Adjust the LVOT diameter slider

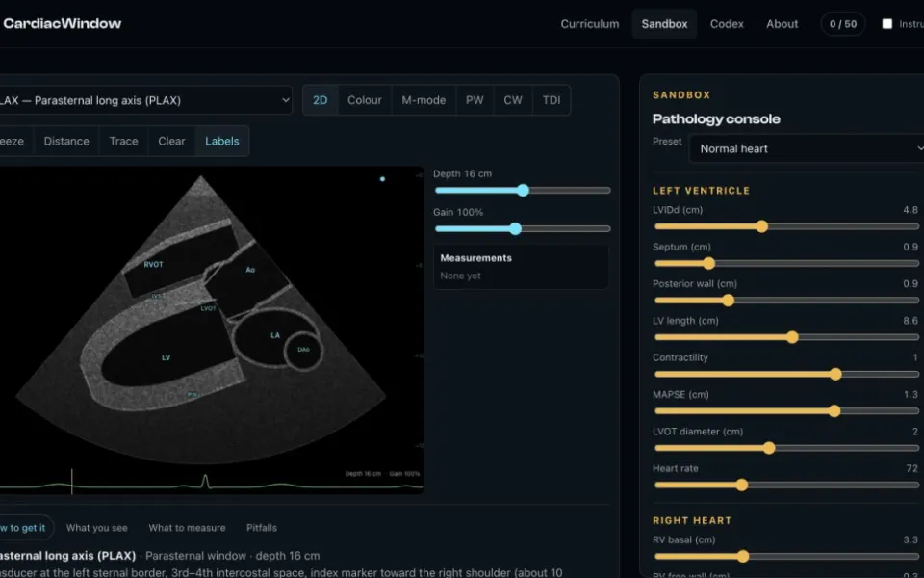786,448
